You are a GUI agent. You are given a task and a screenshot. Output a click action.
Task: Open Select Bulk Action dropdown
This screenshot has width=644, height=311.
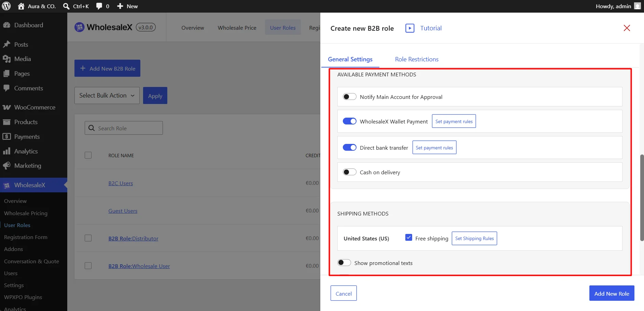tap(107, 95)
